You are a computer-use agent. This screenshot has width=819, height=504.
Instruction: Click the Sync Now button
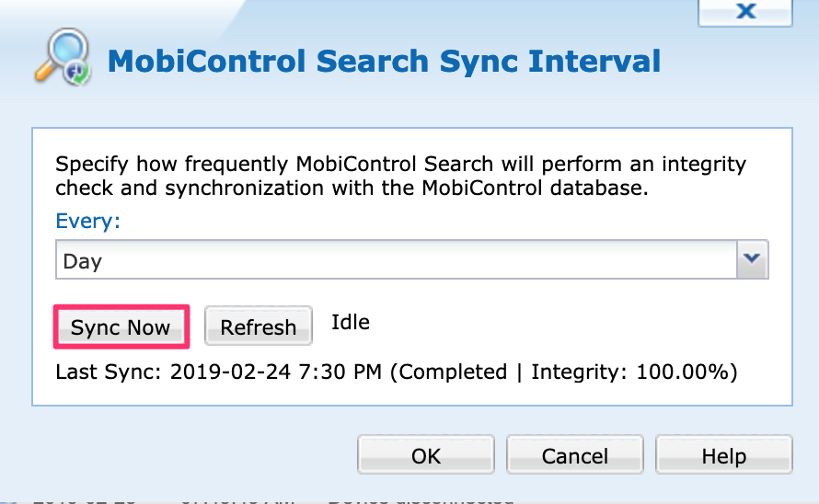tap(121, 327)
